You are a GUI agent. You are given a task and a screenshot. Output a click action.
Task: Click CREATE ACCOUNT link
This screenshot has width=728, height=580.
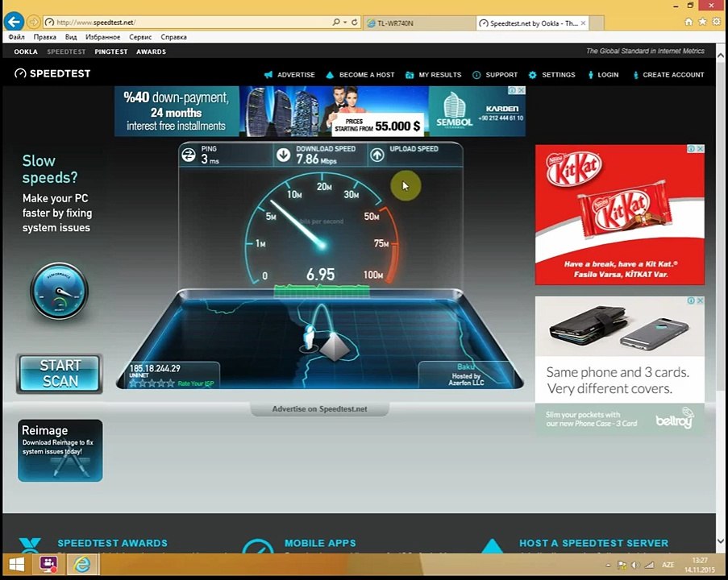click(673, 75)
